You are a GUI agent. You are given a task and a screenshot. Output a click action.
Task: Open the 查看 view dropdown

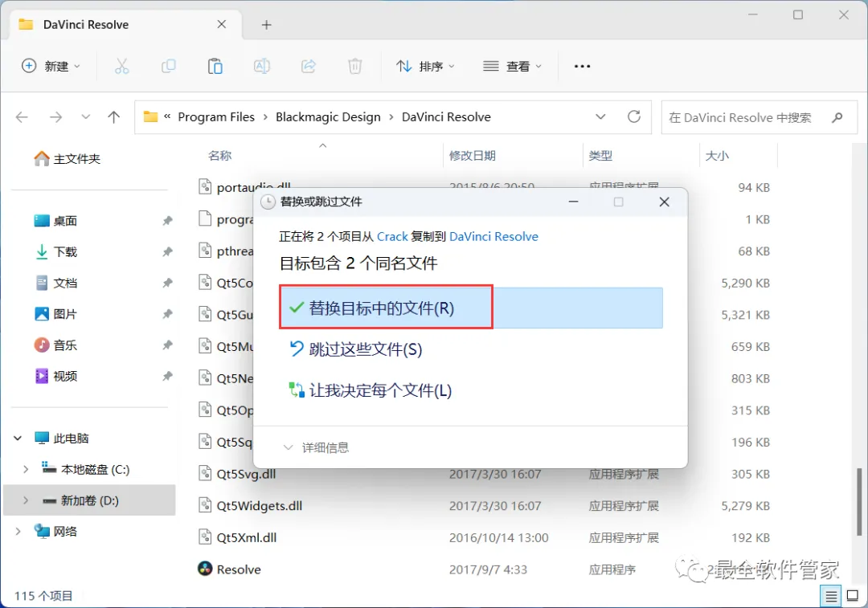point(512,67)
